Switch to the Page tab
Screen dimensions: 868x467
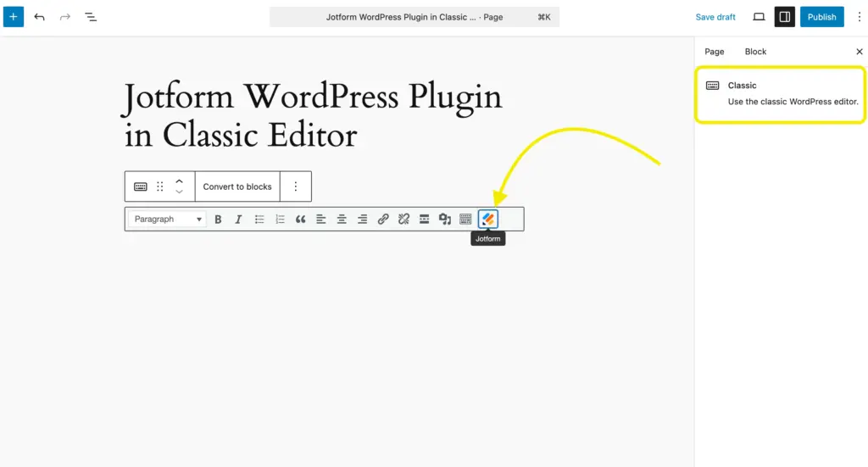[714, 52]
